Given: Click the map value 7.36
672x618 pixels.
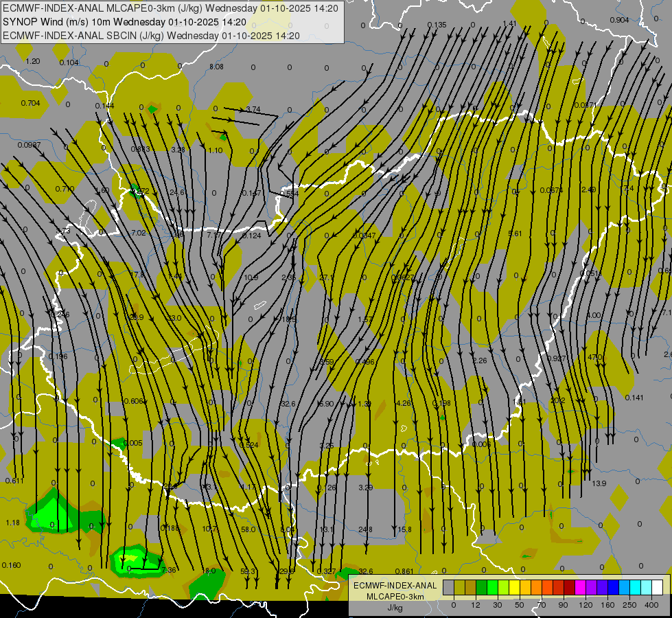Looking at the screenshot, I should tap(168, 570).
